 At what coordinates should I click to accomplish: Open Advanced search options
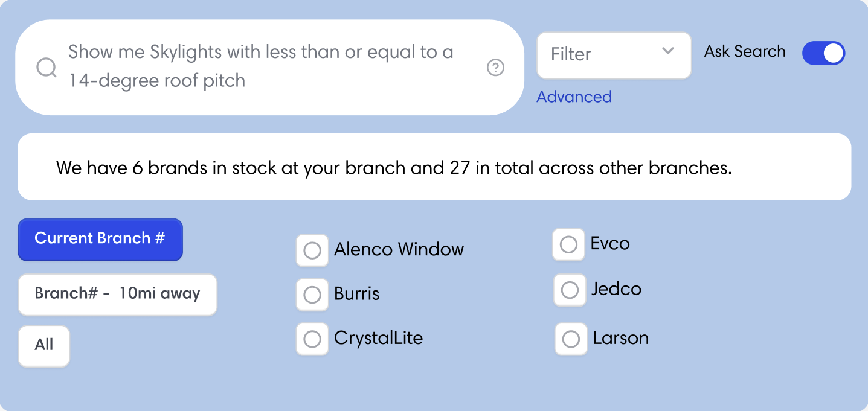(574, 97)
